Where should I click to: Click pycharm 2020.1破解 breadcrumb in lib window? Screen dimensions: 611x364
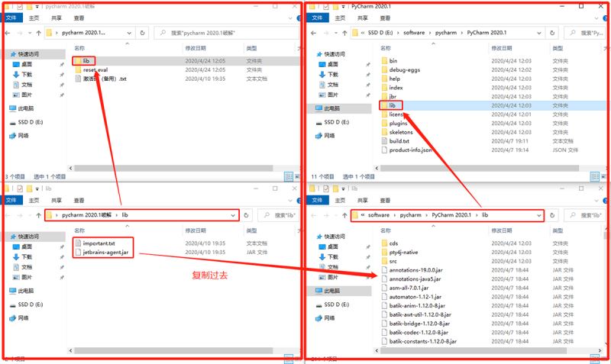tap(86, 215)
